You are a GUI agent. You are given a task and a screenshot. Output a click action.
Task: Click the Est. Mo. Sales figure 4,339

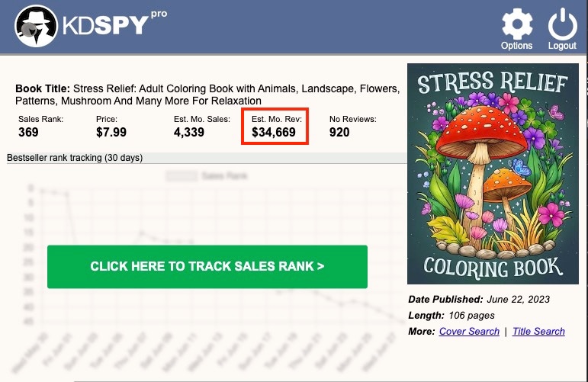[x=189, y=133]
